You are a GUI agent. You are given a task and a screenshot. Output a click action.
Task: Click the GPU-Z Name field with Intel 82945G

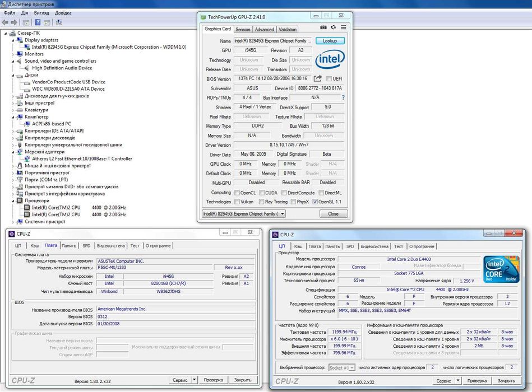pos(273,41)
